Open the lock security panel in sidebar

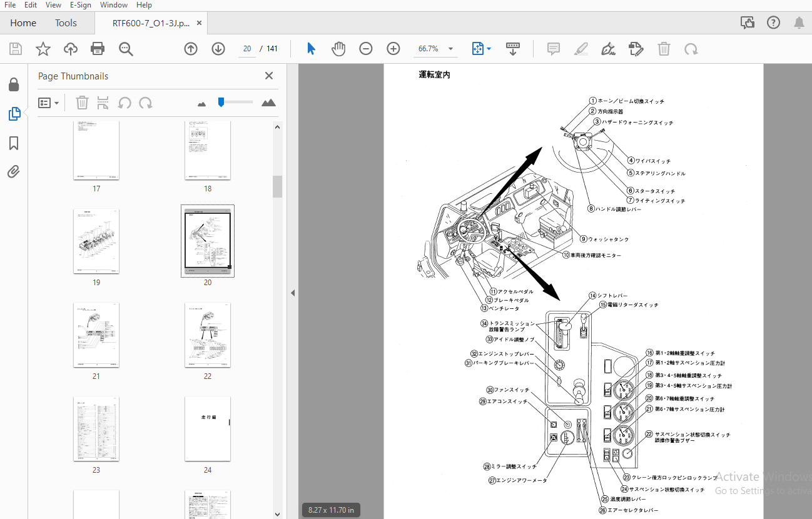pos(14,84)
